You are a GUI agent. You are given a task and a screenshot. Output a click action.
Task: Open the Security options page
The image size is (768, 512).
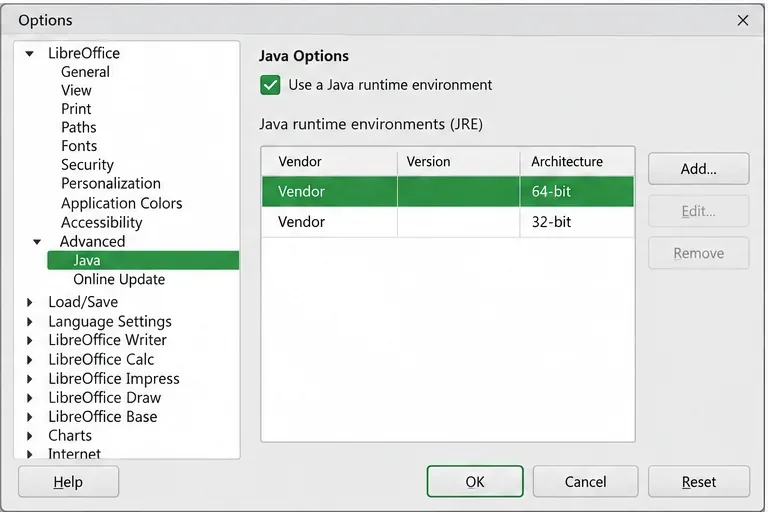[x=87, y=165]
